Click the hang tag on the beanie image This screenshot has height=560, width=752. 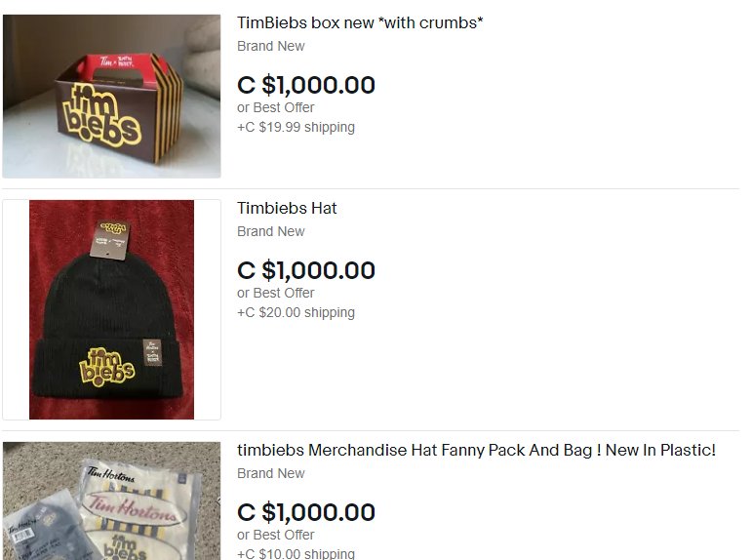(x=111, y=239)
